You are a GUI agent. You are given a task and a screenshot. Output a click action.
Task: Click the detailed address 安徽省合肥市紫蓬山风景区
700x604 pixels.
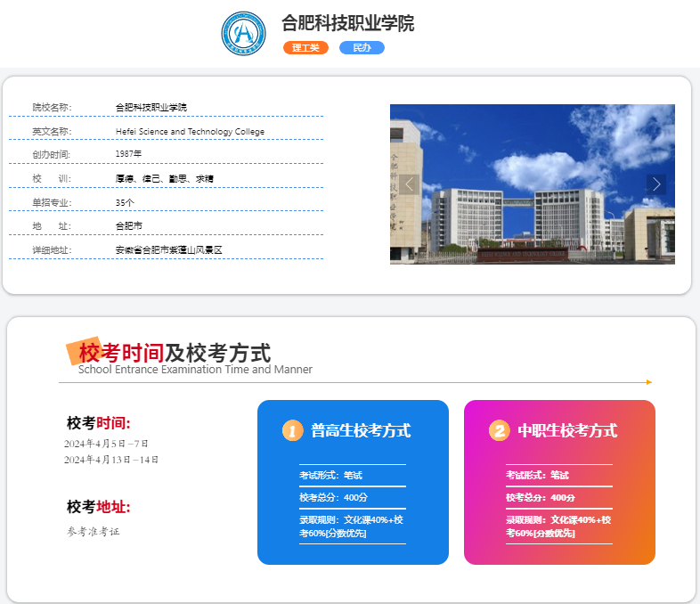tap(168, 250)
